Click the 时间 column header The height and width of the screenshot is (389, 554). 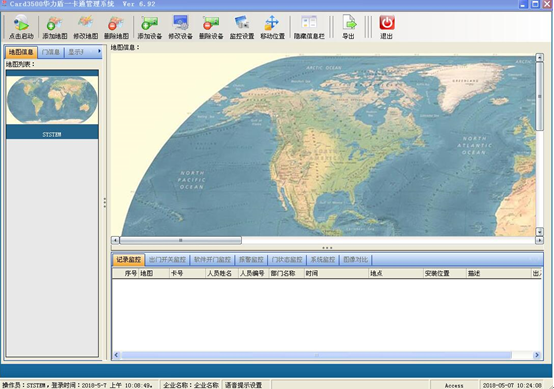[x=336, y=273]
